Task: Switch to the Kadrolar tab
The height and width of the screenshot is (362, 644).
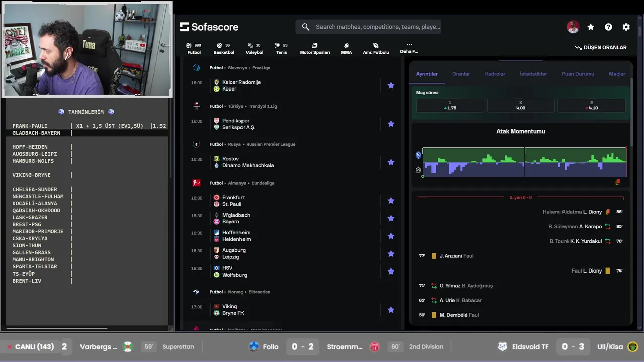Action: pyautogui.click(x=495, y=74)
